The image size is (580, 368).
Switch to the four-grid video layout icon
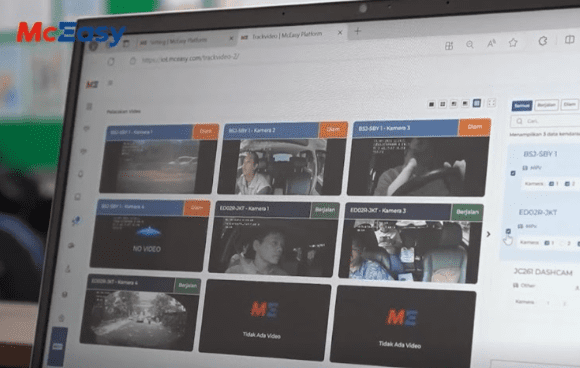click(442, 104)
